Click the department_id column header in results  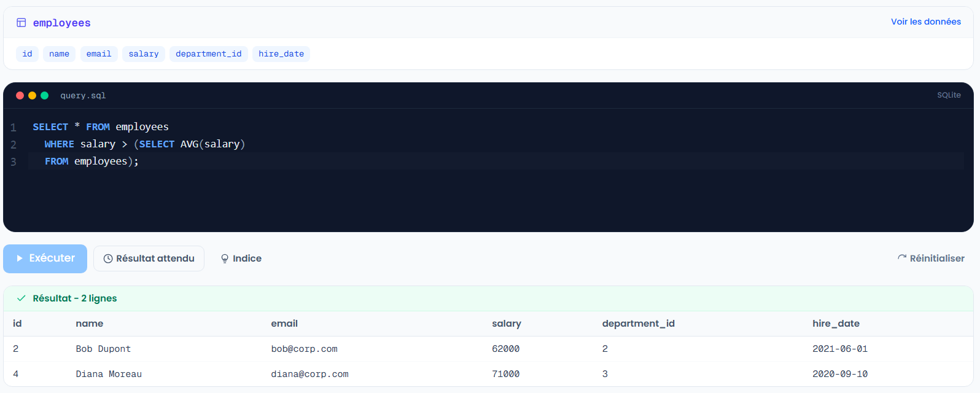click(639, 324)
